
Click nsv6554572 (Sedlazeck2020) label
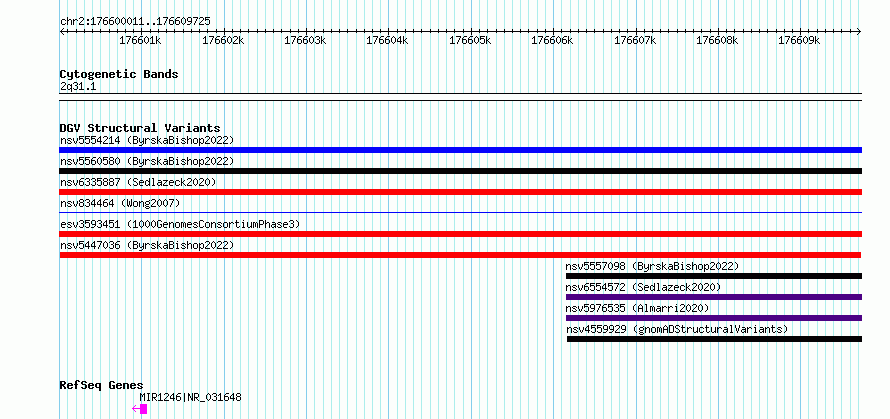click(644, 287)
